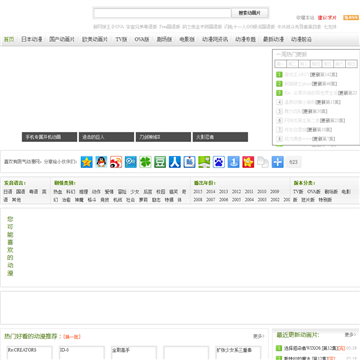360x360 pixels.
Task: Click the 刀剑神域II banner button
Action: click(163, 137)
